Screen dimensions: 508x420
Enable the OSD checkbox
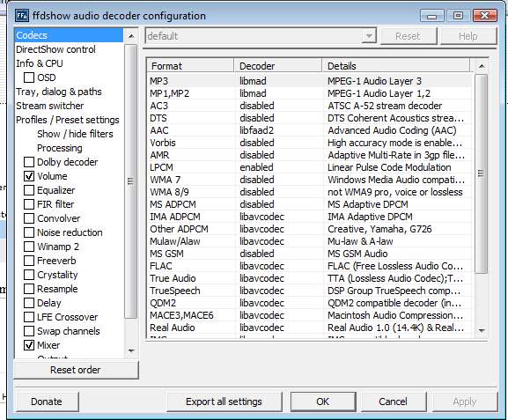click(x=29, y=77)
